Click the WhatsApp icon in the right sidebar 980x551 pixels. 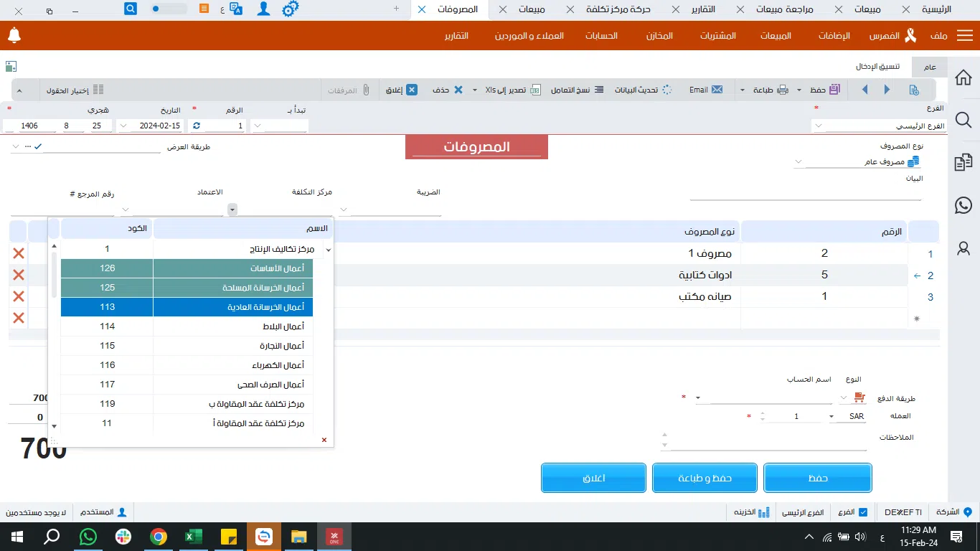click(963, 206)
